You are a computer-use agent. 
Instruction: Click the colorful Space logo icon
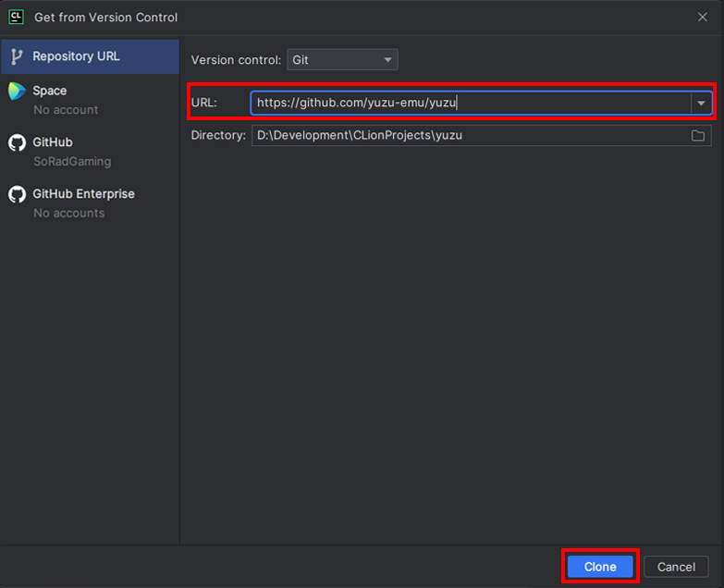click(17, 91)
